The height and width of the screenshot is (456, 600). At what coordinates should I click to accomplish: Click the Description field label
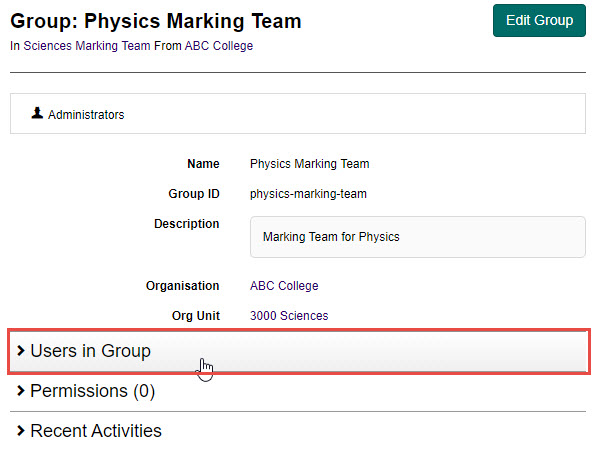coord(186,224)
